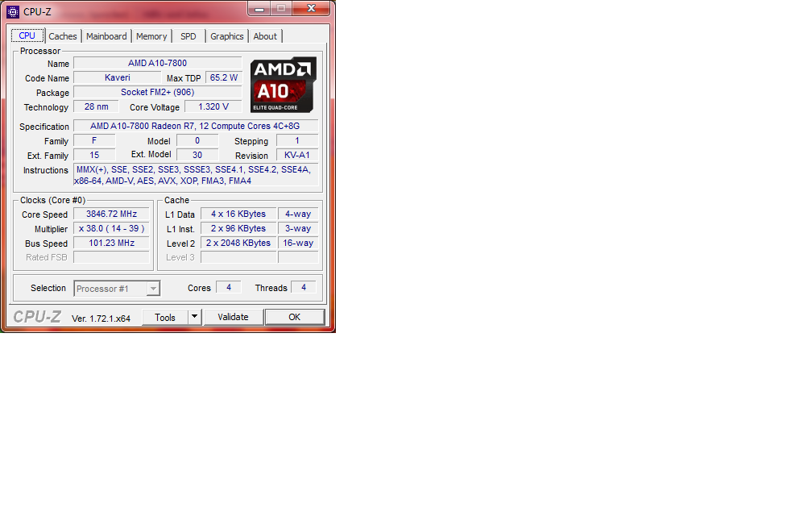Click the Core Speed 3846.72 MHz value
Screen dimensions: 812x508
click(x=111, y=214)
